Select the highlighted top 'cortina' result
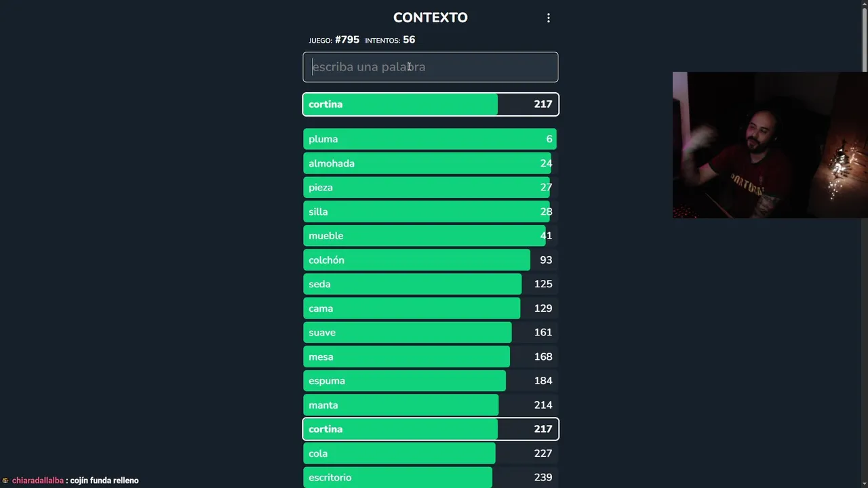This screenshot has height=488, width=868. point(430,104)
